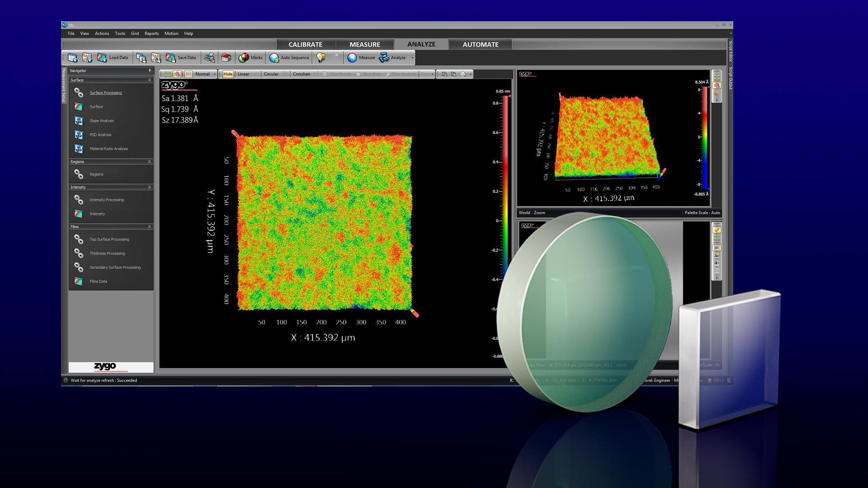The height and width of the screenshot is (488, 868).
Task: Click the Analyze toolbar icon
Action: 384,57
